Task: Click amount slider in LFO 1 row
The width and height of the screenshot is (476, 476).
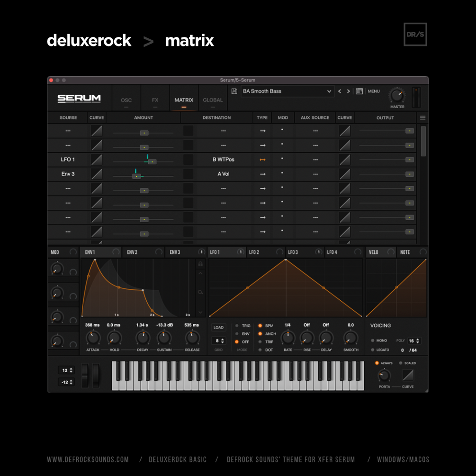Action: (144, 161)
